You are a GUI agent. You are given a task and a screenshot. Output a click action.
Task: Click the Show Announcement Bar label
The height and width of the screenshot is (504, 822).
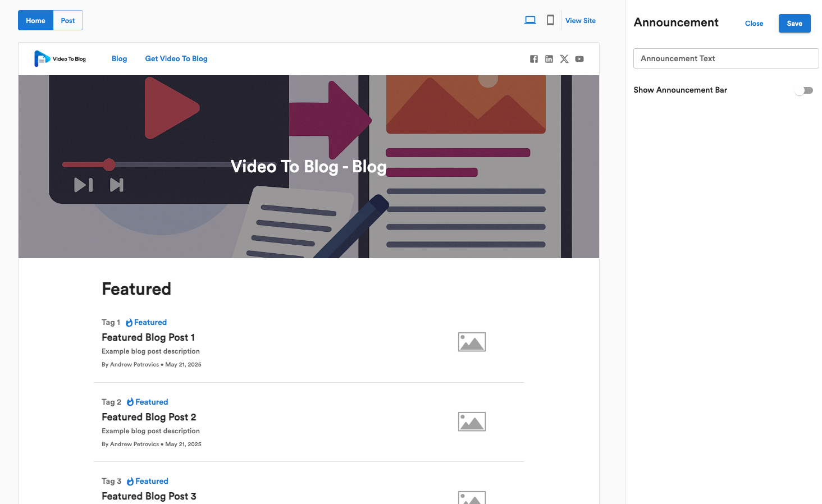pos(680,90)
